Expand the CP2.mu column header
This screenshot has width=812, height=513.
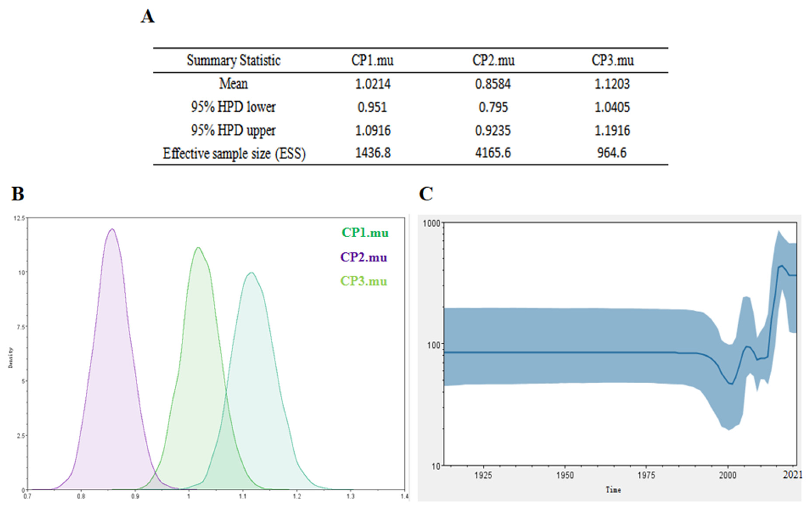(x=493, y=60)
